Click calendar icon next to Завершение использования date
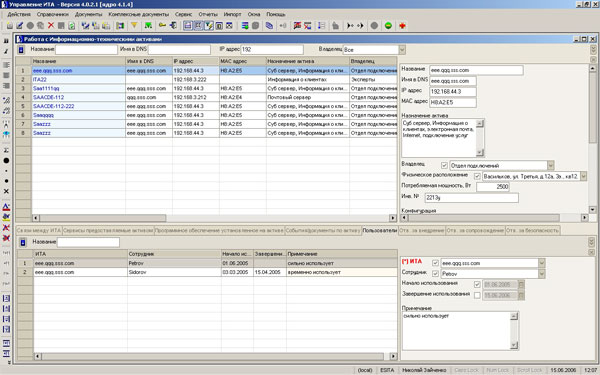The width and height of the screenshot is (600, 375). point(521,295)
